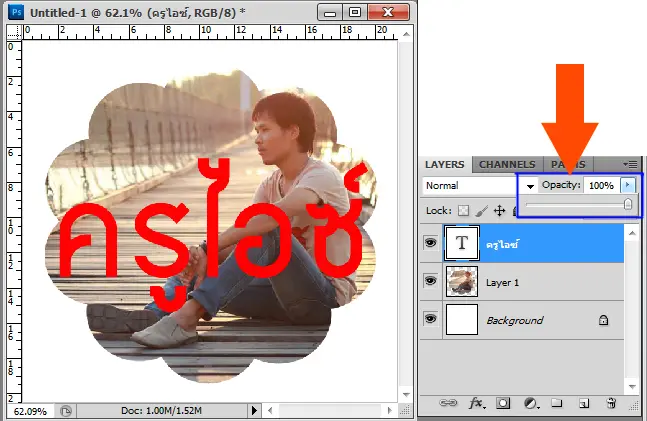Click the document vertical scrollbar up arrow

tap(406, 34)
